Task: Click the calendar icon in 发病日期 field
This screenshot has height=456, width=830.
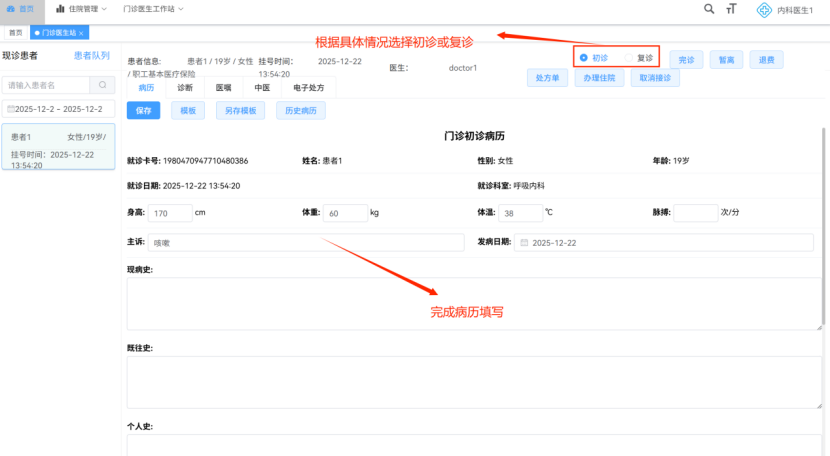Action: point(523,243)
